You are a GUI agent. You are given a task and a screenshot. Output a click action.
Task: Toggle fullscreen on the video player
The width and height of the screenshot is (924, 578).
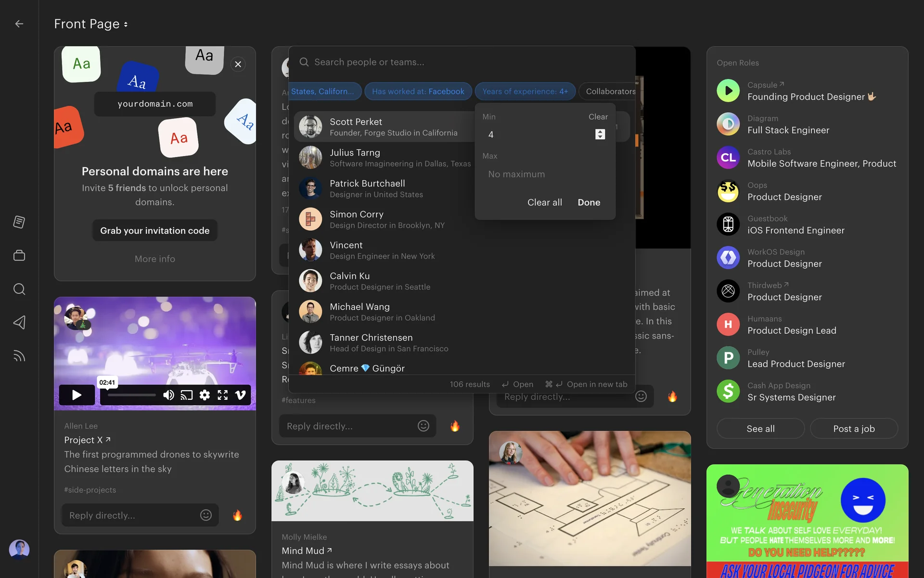(x=222, y=395)
